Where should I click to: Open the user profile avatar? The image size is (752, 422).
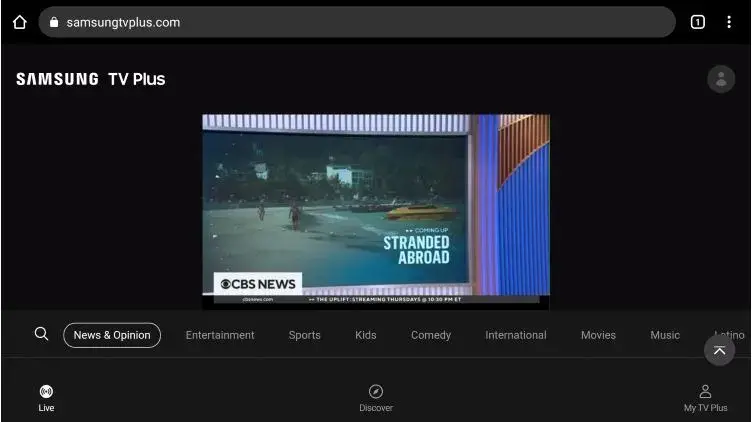[x=721, y=79]
